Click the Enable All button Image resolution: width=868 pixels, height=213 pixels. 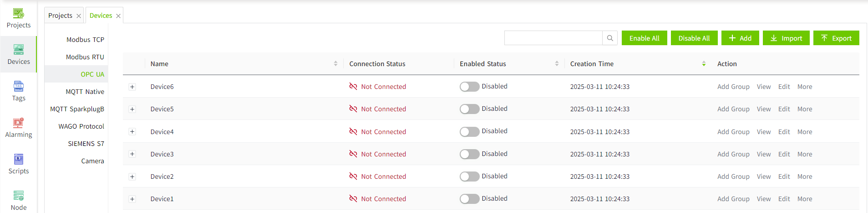pyautogui.click(x=644, y=38)
